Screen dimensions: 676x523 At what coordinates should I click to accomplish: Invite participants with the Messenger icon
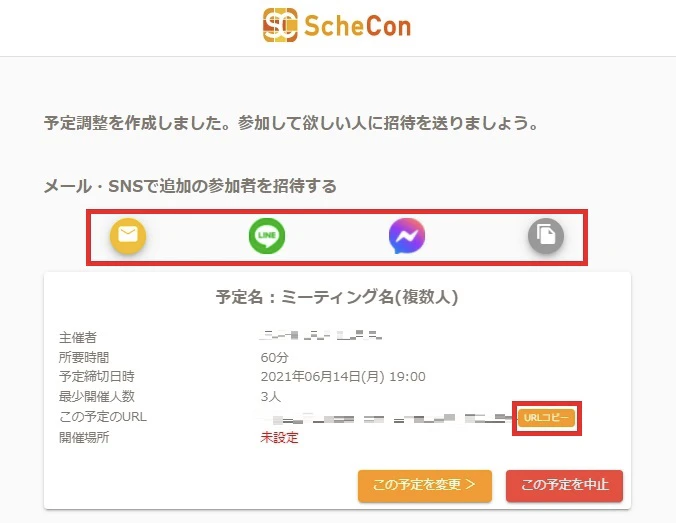click(407, 236)
